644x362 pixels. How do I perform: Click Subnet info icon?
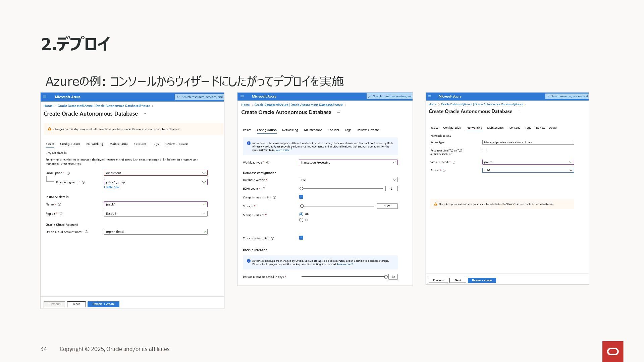click(444, 171)
